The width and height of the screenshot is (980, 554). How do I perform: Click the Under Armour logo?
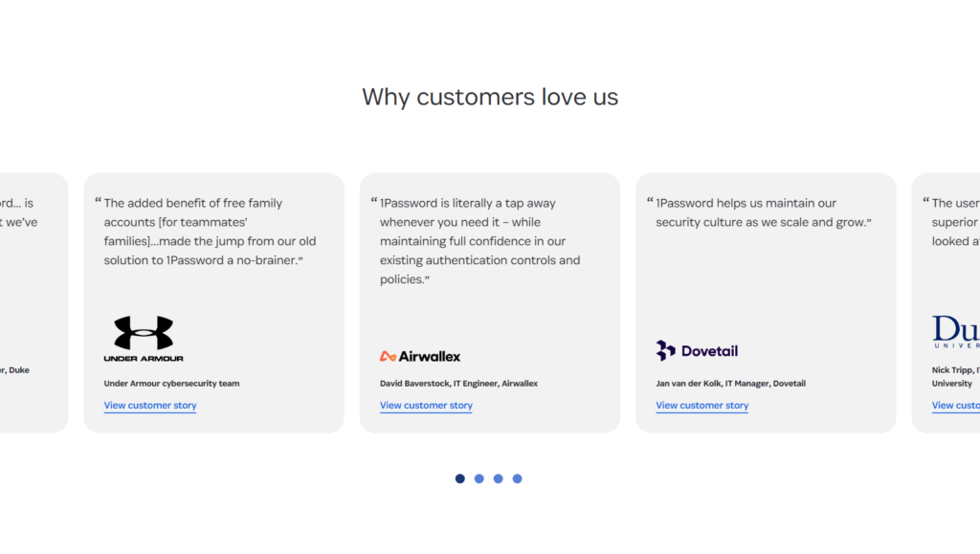144,337
